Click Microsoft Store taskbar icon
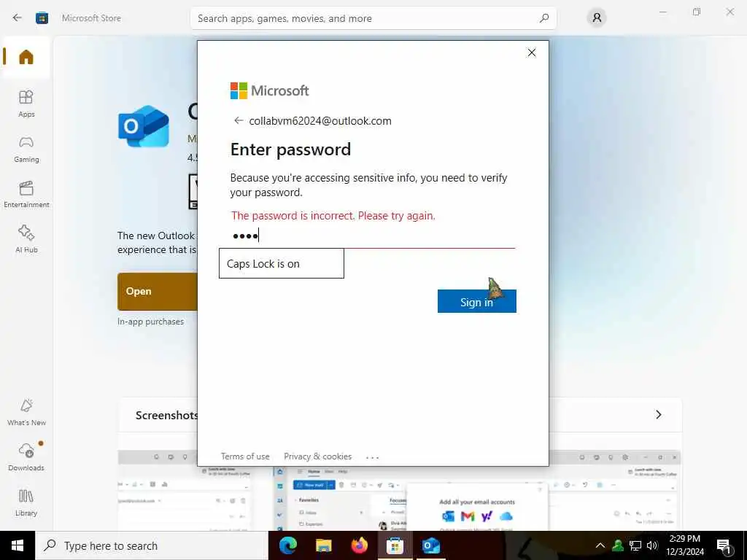This screenshot has height=560, width=747. click(395, 545)
